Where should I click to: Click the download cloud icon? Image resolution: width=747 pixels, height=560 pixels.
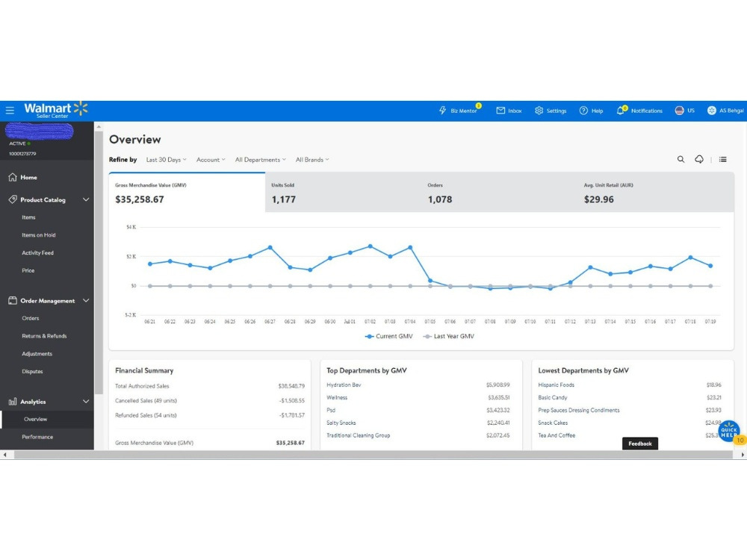(699, 159)
